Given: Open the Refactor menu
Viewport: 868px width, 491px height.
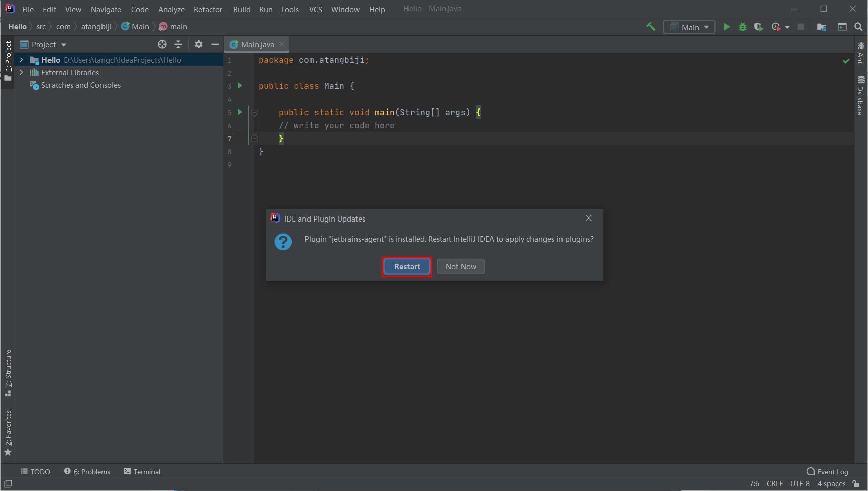Looking at the screenshot, I should coord(208,9).
